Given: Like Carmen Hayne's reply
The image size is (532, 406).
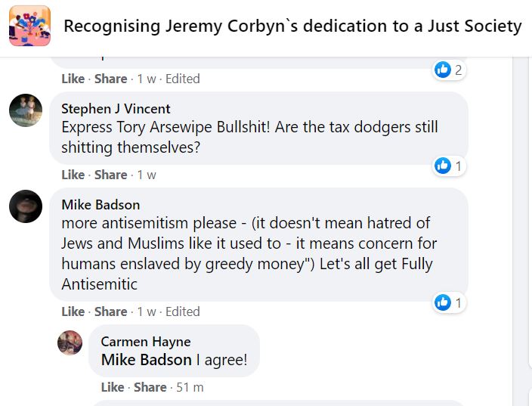Looking at the screenshot, I should (x=112, y=387).
